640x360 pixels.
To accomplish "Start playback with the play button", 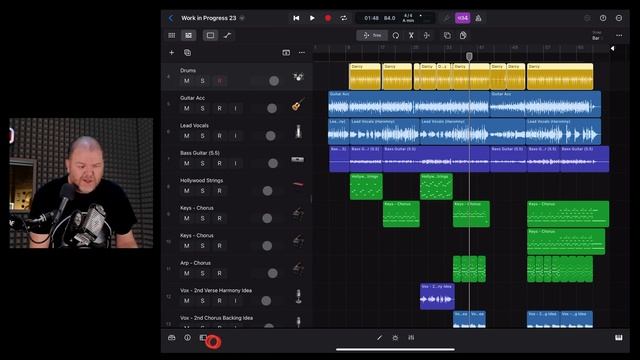I will (x=312, y=18).
